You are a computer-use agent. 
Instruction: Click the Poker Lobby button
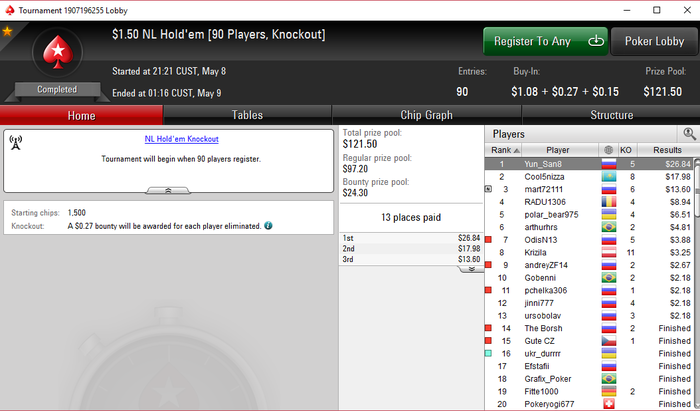pyautogui.click(x=654, y=41)
